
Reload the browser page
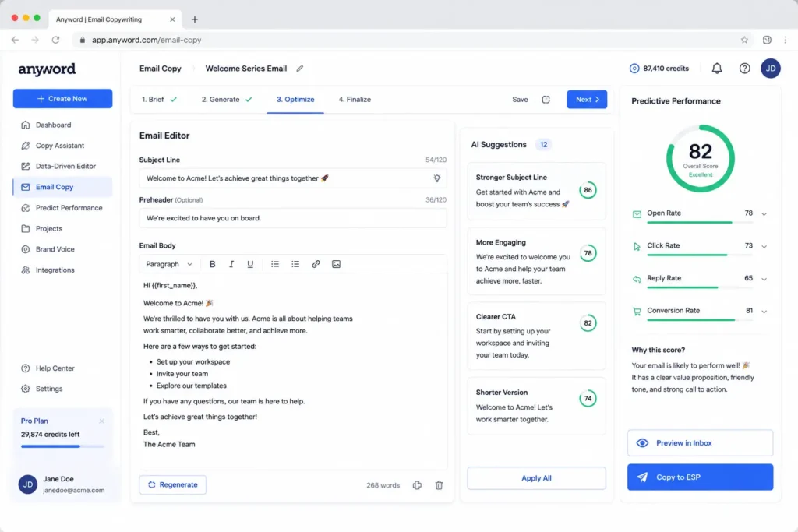[x=55, y=40]
